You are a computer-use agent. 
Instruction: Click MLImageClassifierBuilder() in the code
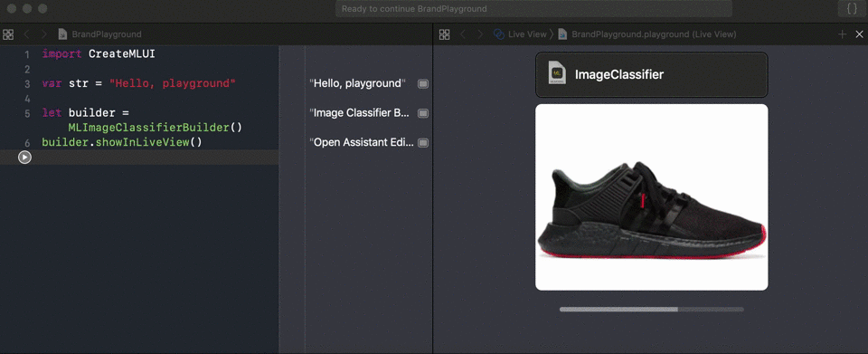tap(155, 128)
